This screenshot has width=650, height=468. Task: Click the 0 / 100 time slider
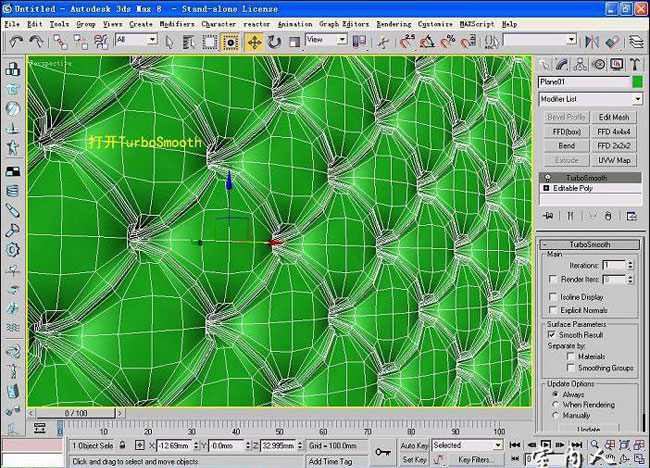pos(76,413)
